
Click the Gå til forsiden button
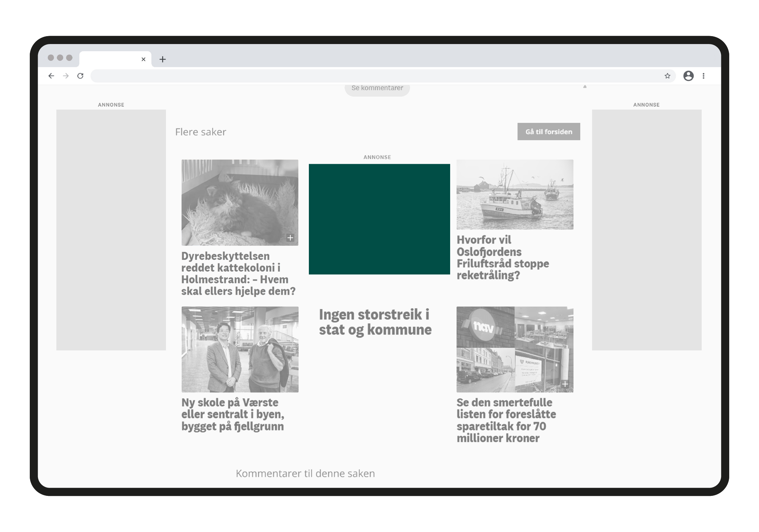tap(548, 131)
